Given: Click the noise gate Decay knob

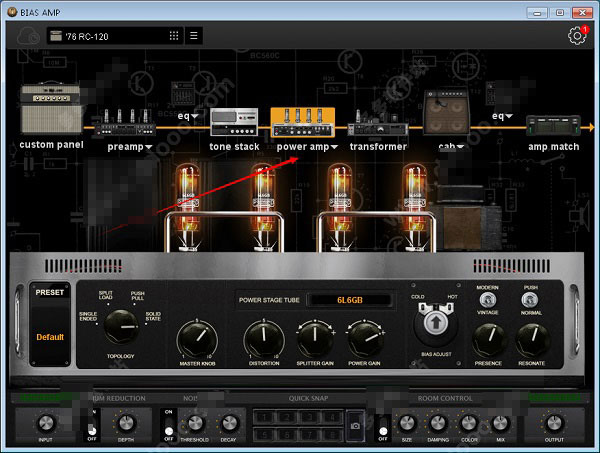Looking at the screenshot, I should [228, 423].
